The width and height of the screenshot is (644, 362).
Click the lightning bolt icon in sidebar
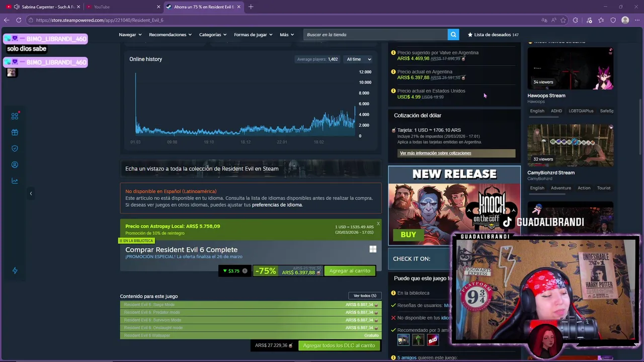click(15, 270)
